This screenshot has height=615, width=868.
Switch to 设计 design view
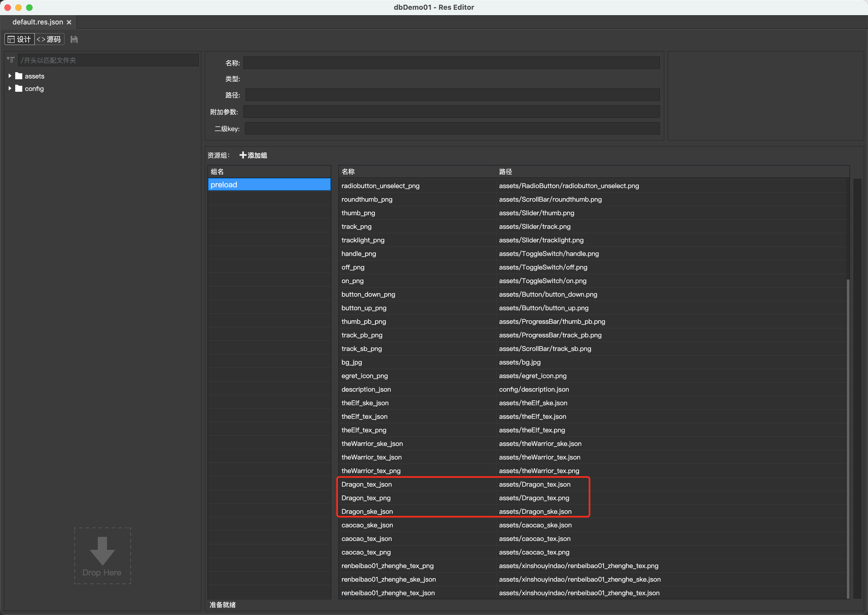(x=20, y=39)
